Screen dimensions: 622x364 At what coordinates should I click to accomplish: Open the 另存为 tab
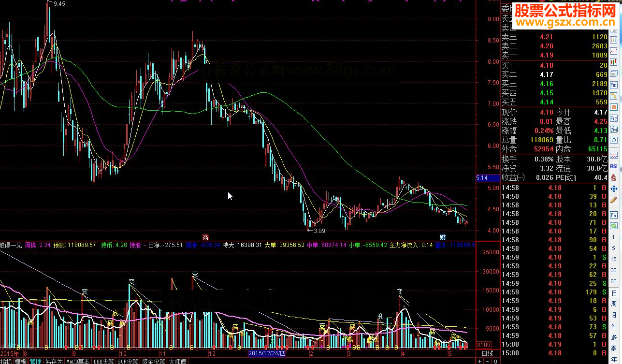54,361
